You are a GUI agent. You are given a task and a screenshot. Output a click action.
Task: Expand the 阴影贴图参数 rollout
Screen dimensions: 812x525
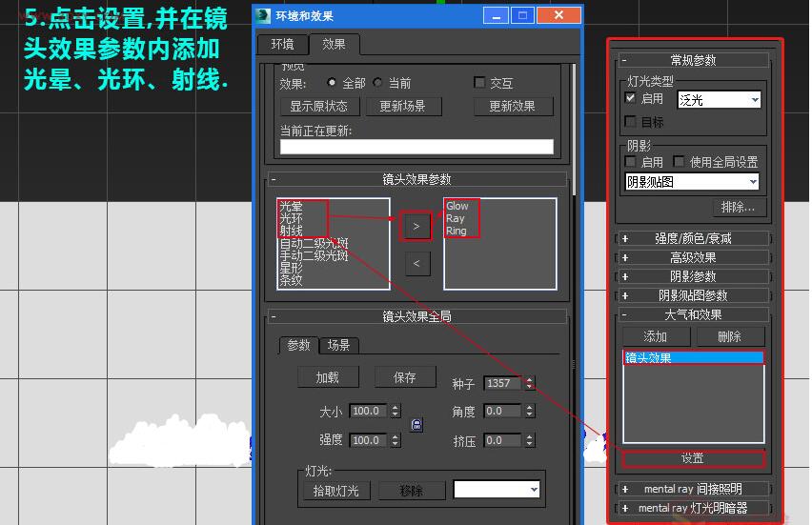click(x=694, y=295)
